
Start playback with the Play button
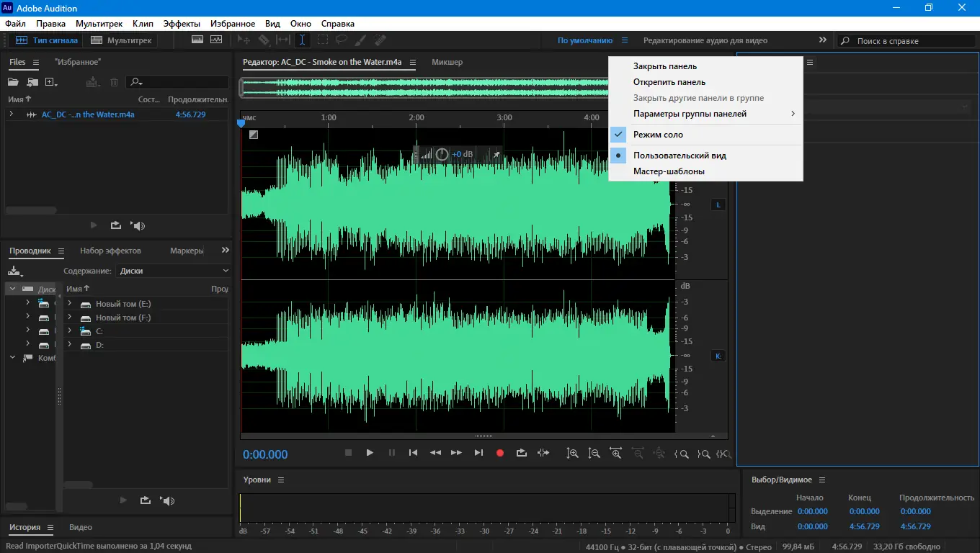click(x=370, y=453)
